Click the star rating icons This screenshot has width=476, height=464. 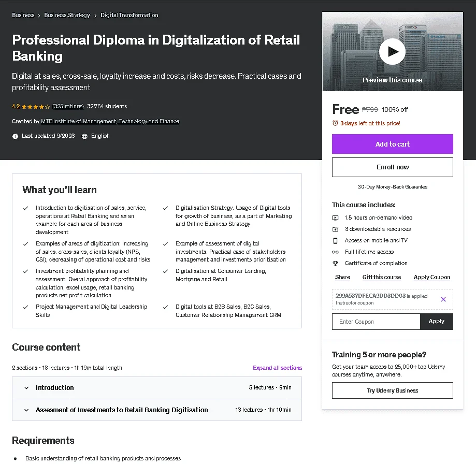pos(36,107)
